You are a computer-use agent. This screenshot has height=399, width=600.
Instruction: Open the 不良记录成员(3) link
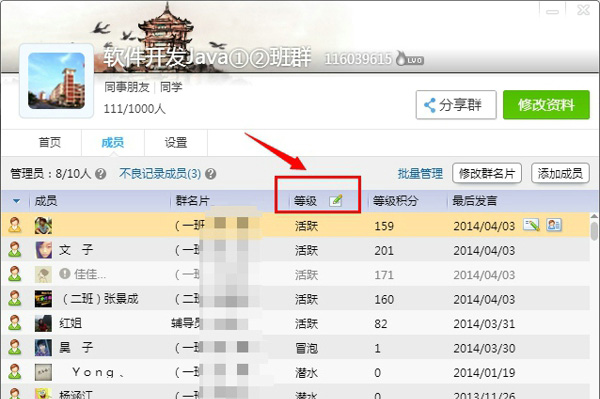click(160, 174)
